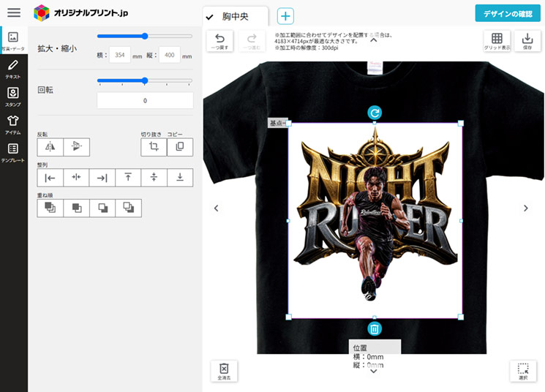The image size is (545, 392).
Task: Flip the image horizontally
Action: tap(50, 147)
